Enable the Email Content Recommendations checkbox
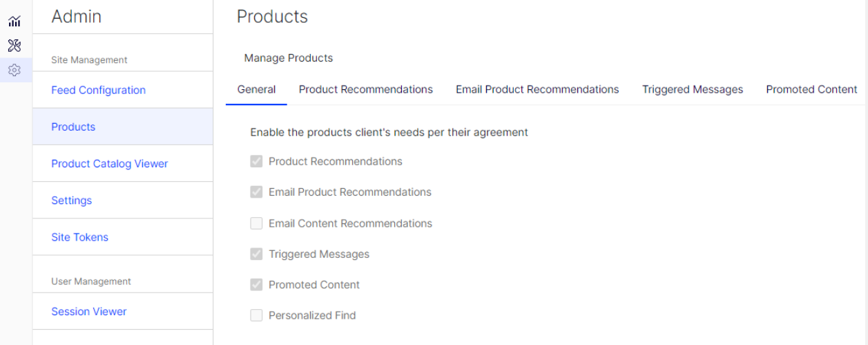This screenshot has height=345, width=868. pyautogui.click(x=256, y=223)
